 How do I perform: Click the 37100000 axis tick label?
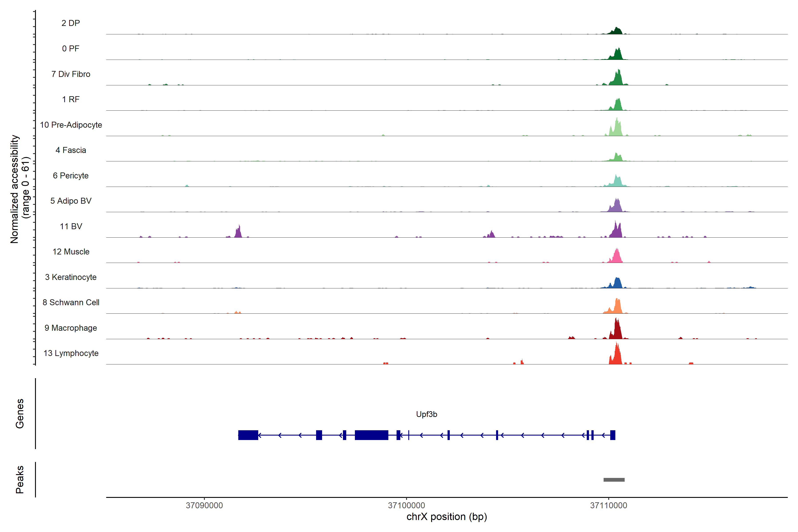407,506
